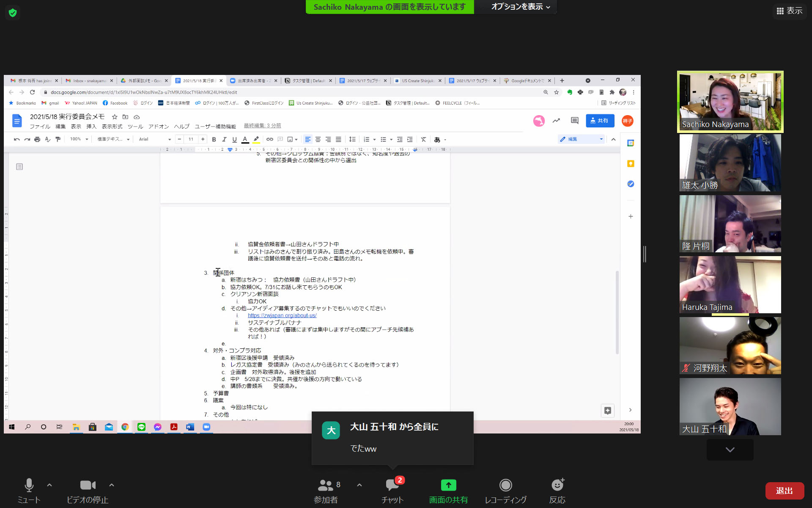Expand video options arrow next to ビデオの停止
This screenshot has width=812, height=508.
(112, 485)
